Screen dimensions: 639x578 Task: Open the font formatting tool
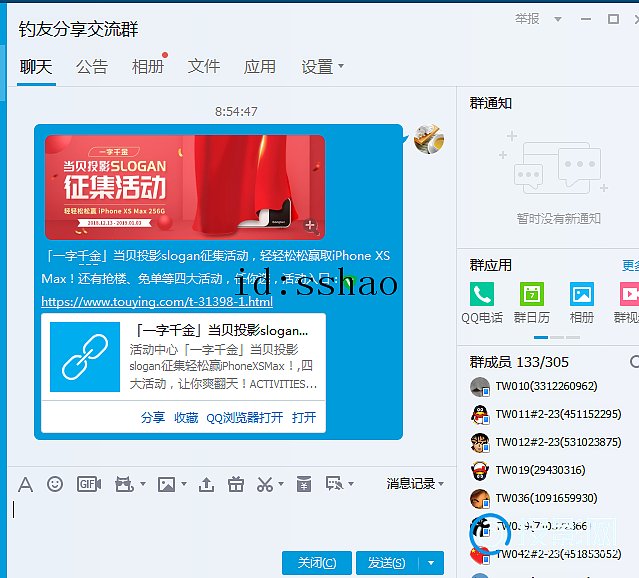point(25,485)
